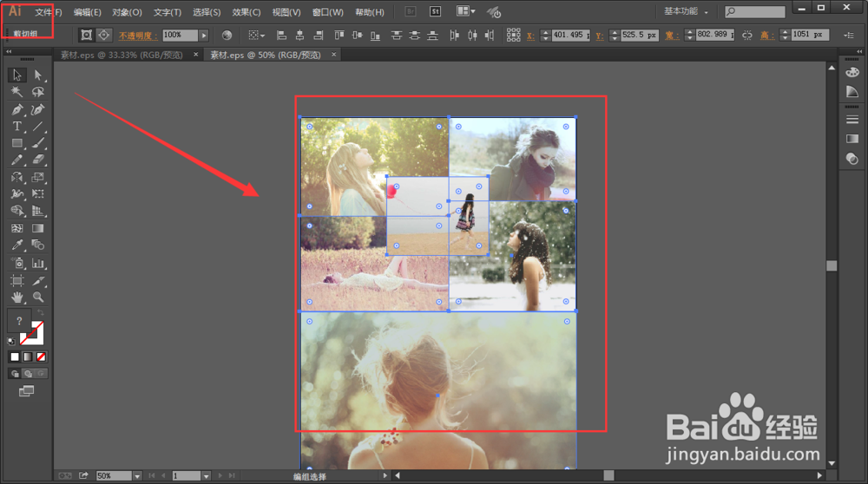Open the opacity slider arrow
This screenshot has height=484, width=868.
tap(204, 35)
